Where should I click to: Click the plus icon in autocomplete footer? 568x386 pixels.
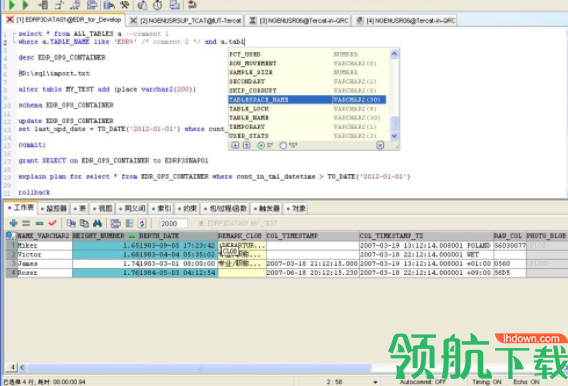235,145
